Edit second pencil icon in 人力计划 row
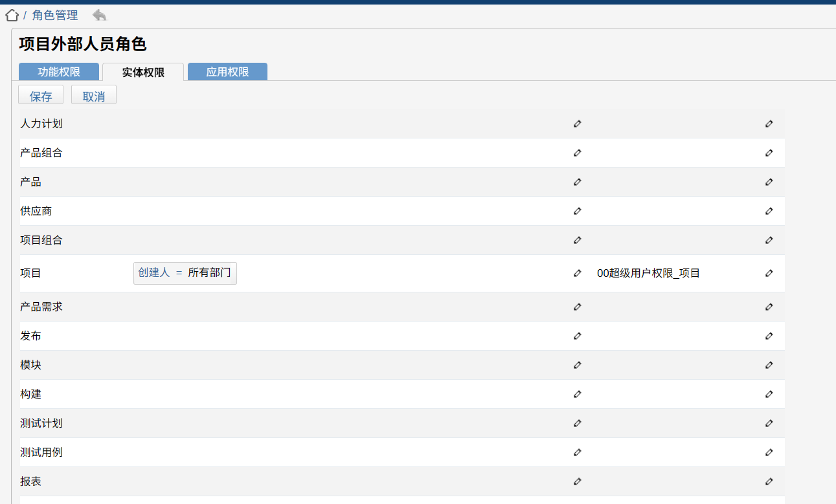The height and width of the screenshot is (504, 836). 769,124
